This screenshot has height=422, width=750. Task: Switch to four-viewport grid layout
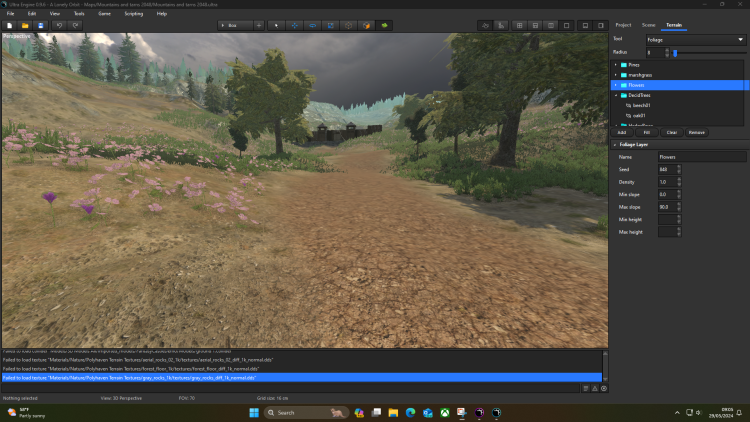519,25
